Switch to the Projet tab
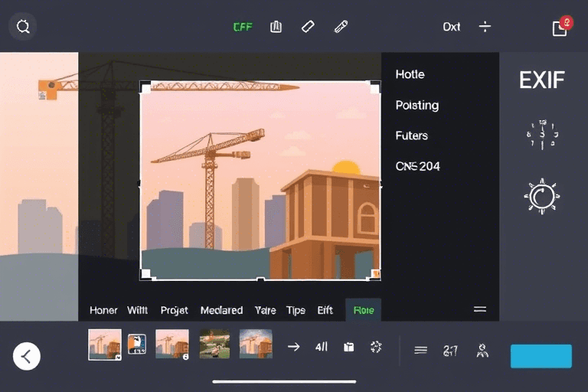The image size is (588, 392). tap(175, 310)
